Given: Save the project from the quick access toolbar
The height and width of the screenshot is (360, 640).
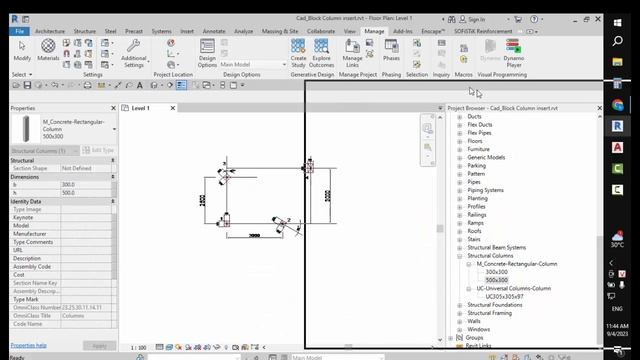Looking at the screenshot, I should (x=27, y=85).
